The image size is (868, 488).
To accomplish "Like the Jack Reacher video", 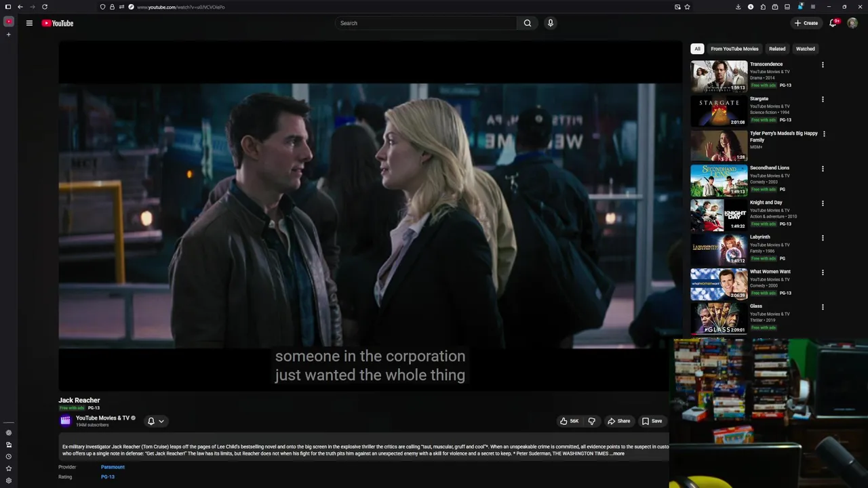I will (569, 421).
